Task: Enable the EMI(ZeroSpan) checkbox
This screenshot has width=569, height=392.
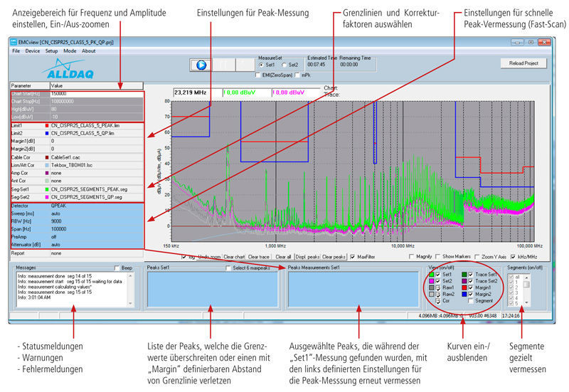Action: (259, 74)
